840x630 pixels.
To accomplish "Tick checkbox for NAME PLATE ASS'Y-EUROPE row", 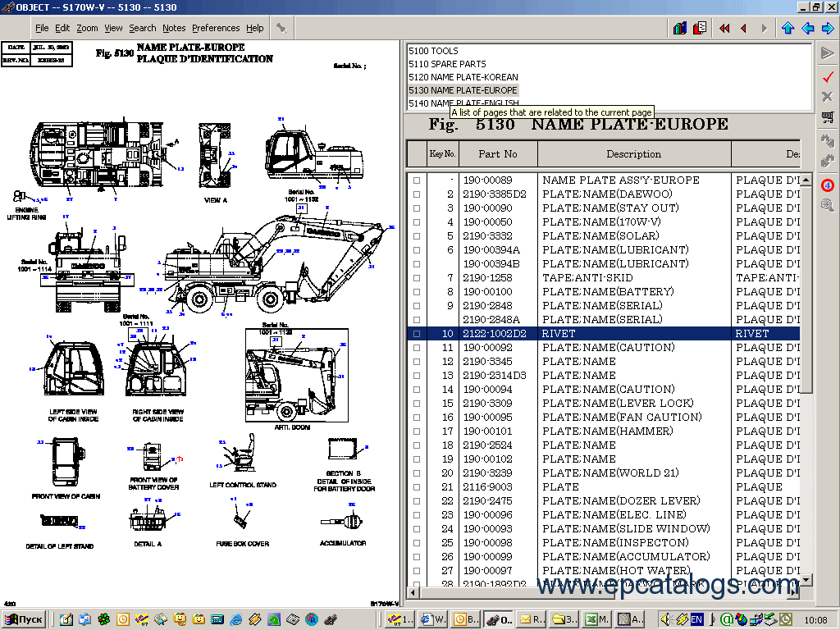I will [417, 180].
